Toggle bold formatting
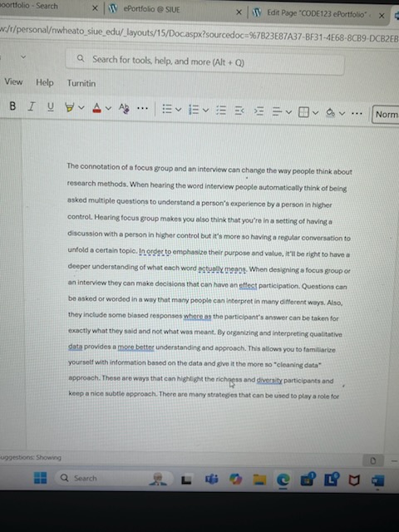Image resolution: width=399 pixels, height=532 pixels. tap(12, 106)
